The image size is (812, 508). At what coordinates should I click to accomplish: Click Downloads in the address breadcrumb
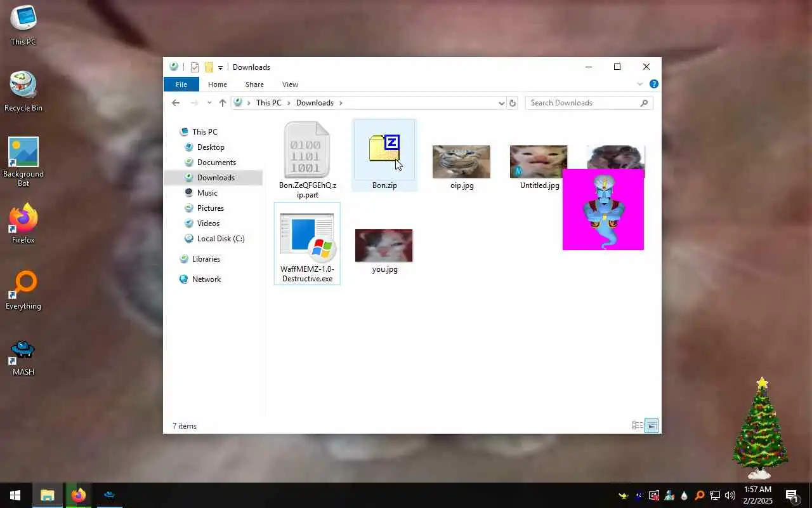pos(315,103)
